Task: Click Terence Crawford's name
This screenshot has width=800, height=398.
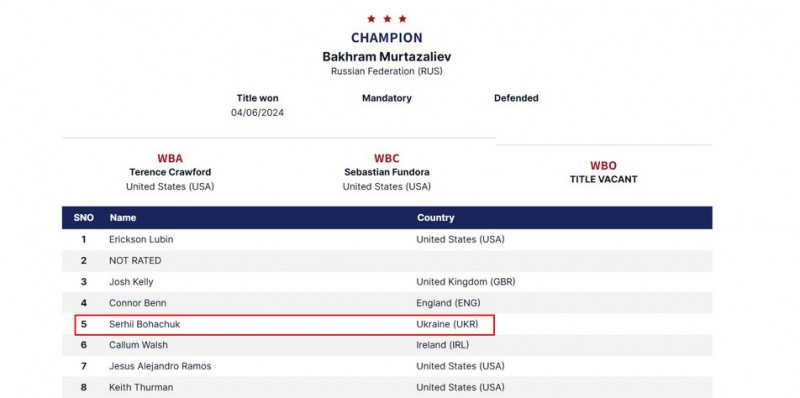Action: (170, 172)
